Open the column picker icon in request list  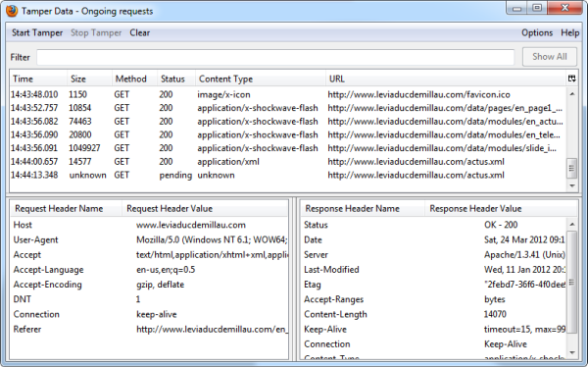571,79
